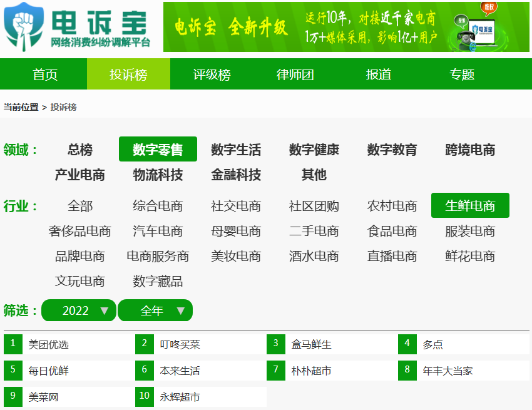Choose the 服装电商 industry
The image size is (532, 410).
tap(470, 231)
